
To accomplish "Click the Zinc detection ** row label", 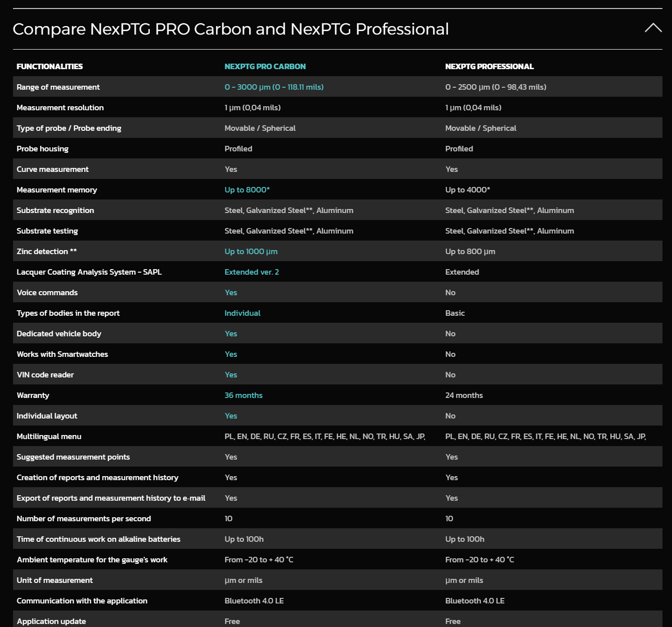I will click(47, 252).
